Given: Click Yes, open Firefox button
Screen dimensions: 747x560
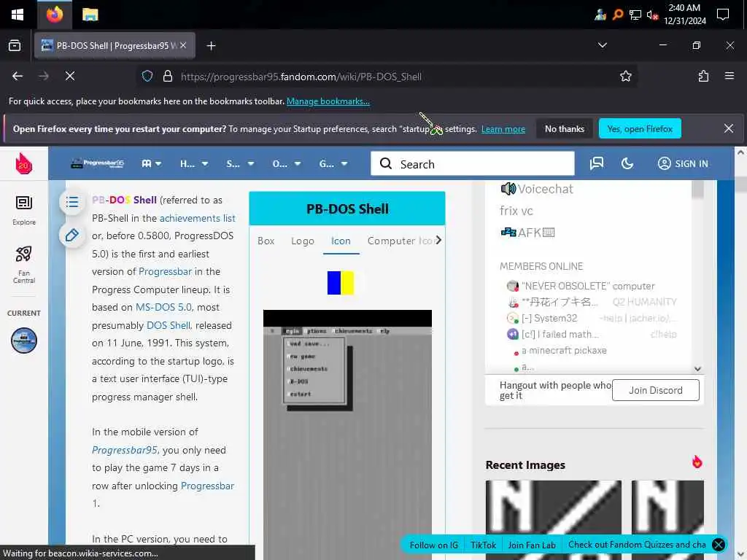Looking at the screenshot, I should (x=640, y=129).
